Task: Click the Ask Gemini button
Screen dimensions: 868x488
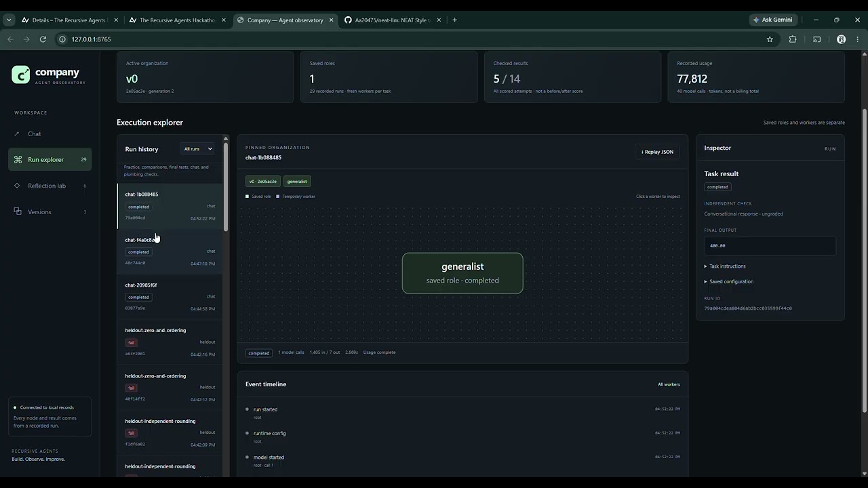Action: click(x=773, y=20)
